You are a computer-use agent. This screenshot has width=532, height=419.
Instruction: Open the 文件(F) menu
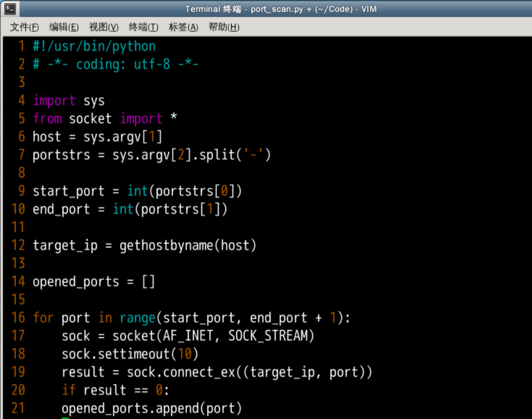tap(24, 27)
